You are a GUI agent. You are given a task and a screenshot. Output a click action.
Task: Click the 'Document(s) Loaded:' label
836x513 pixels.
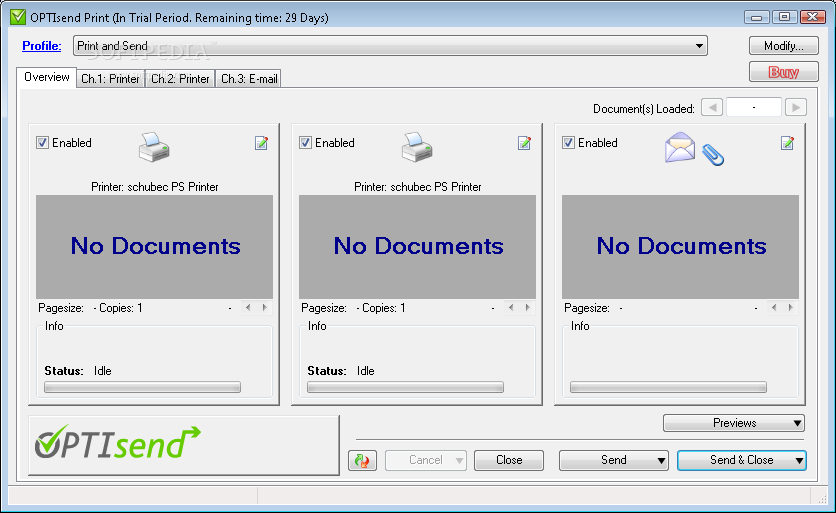coord(644,109)
